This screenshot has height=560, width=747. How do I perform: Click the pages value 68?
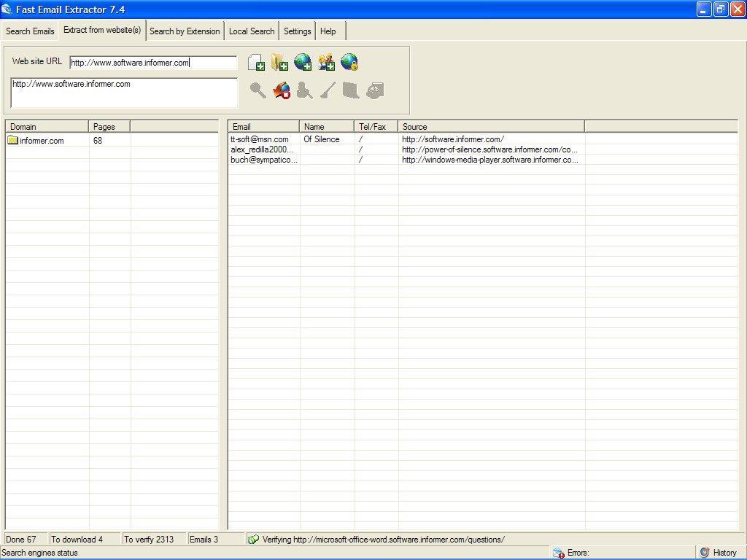[98, 140]
